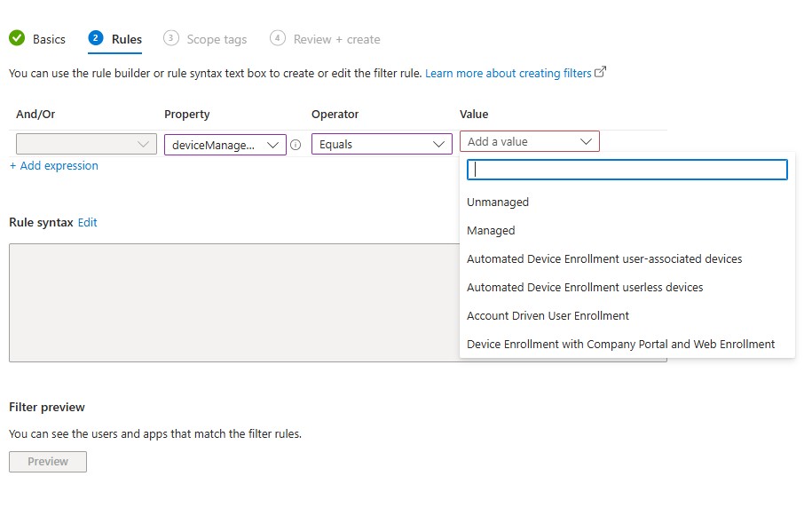Image resolution: width=812 pixels, height=516 pixels.
Task: Pick Account Driven User Enrollment option
Action: pyautogui.click(x=548, y=316)
